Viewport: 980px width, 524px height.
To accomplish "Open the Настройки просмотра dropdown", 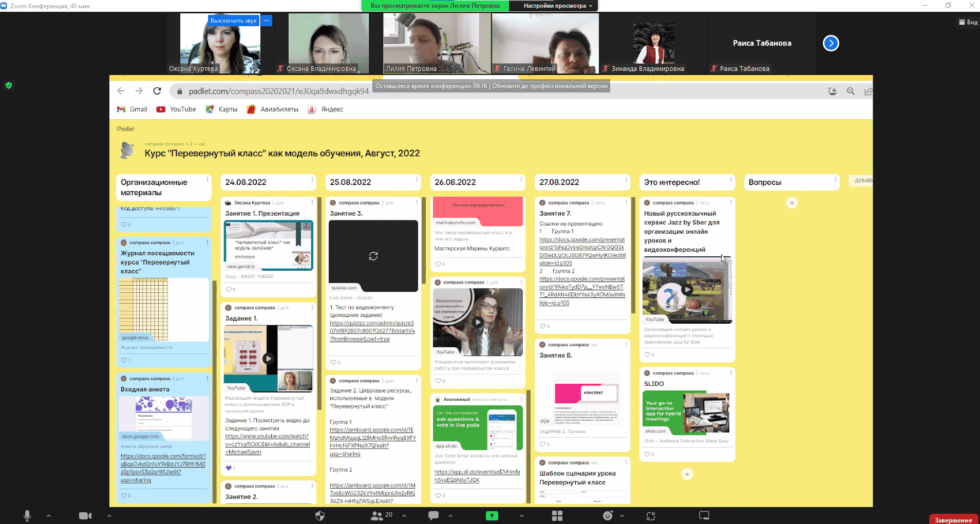I will tap(557, 6).
